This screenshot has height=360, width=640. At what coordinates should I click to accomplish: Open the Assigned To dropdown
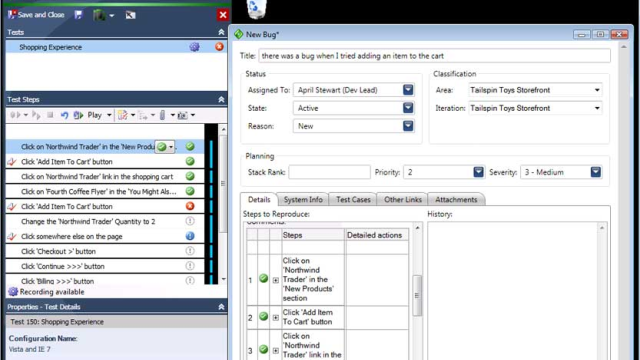coord(408,90)
